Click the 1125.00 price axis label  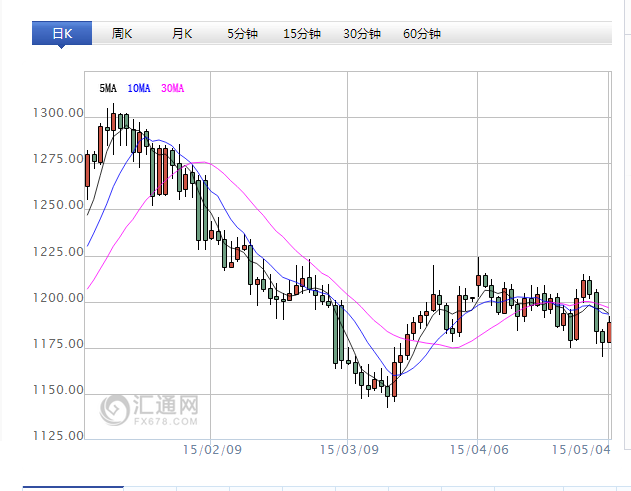pos(55,437)
